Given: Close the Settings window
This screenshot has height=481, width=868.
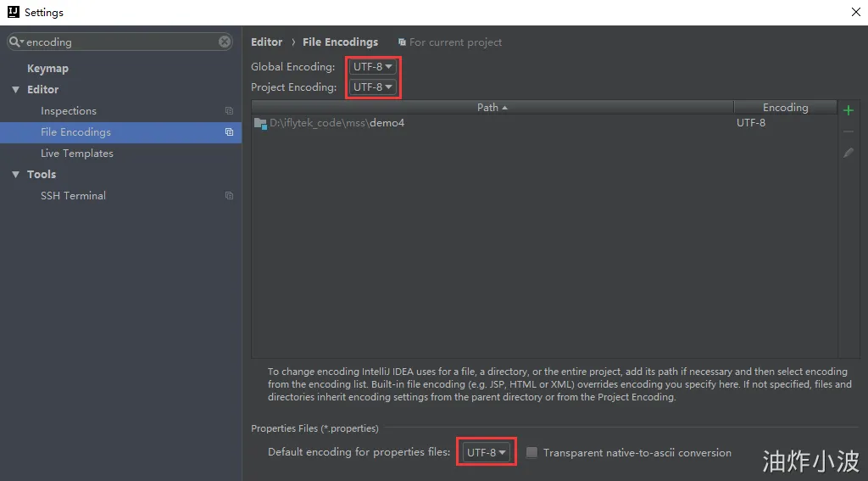Looking at the screenshot, I should click(x=855, y=12).
